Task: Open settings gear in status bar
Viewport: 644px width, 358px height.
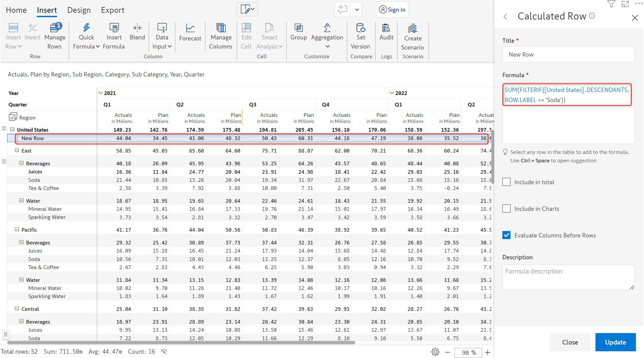Action: click(435, 352)
